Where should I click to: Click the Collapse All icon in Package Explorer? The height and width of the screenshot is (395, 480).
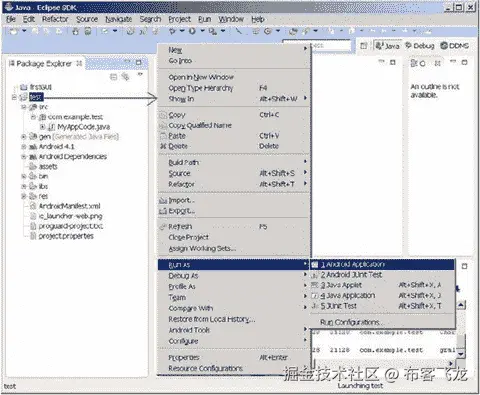(x=114, y=77)
